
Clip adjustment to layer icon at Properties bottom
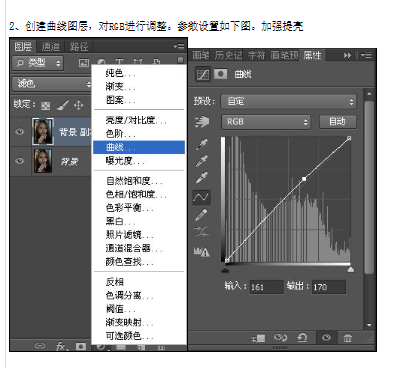pyautogui.click(x=258, y=339)
